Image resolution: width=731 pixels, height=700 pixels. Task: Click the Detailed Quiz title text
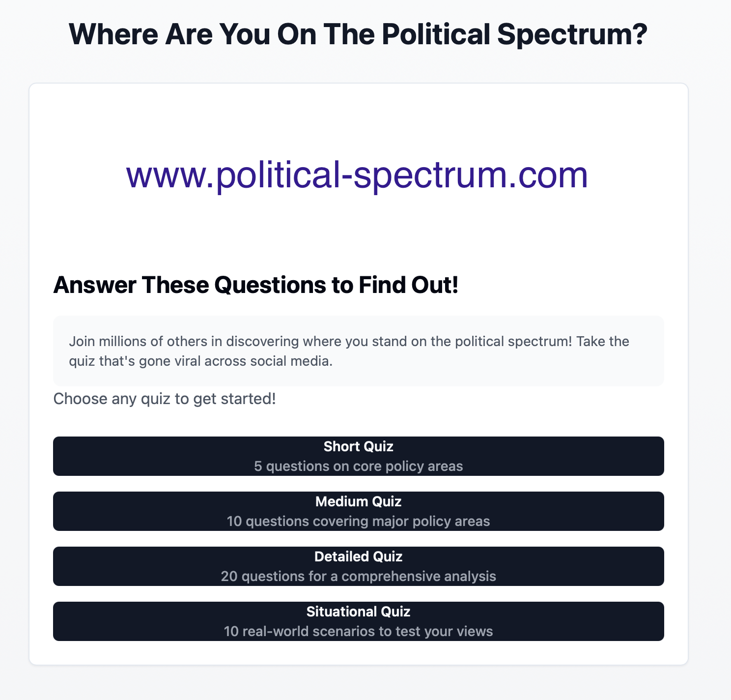358,556
